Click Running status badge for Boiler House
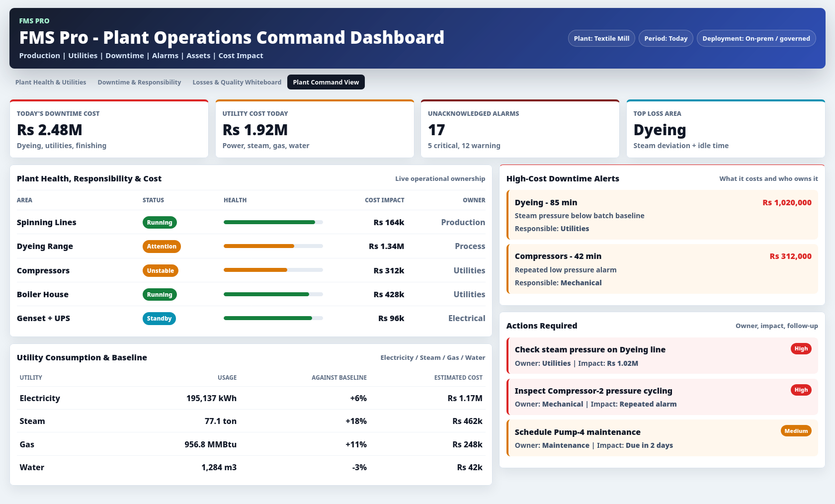The image size is (835, 504). click(160, 295)
